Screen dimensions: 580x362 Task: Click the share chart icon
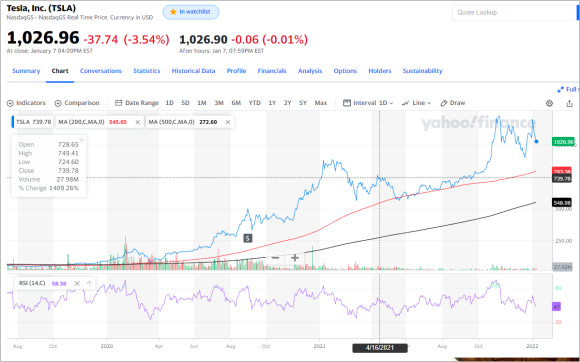pyautogui.click(x=569, y=103)
